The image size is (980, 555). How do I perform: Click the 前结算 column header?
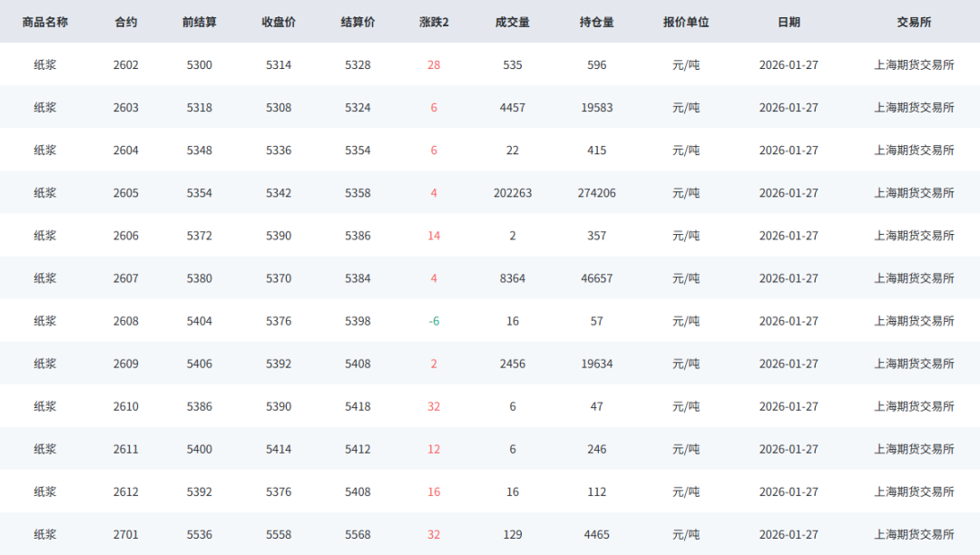pyautogui.click(x=200, y=22)
